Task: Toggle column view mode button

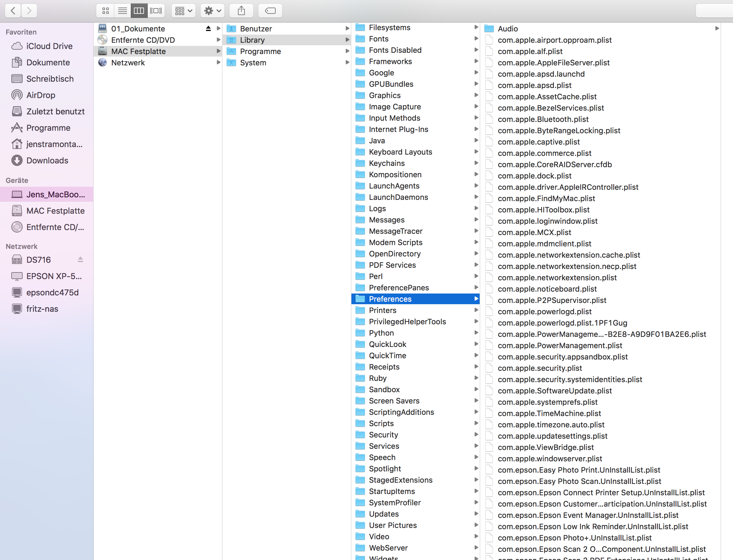Action: click(139, 11)
